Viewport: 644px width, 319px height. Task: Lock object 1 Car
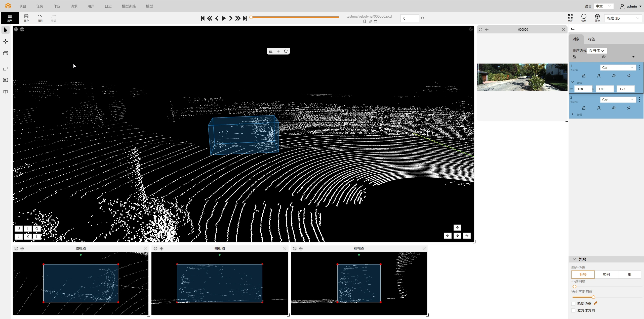[x=584, y=76]
